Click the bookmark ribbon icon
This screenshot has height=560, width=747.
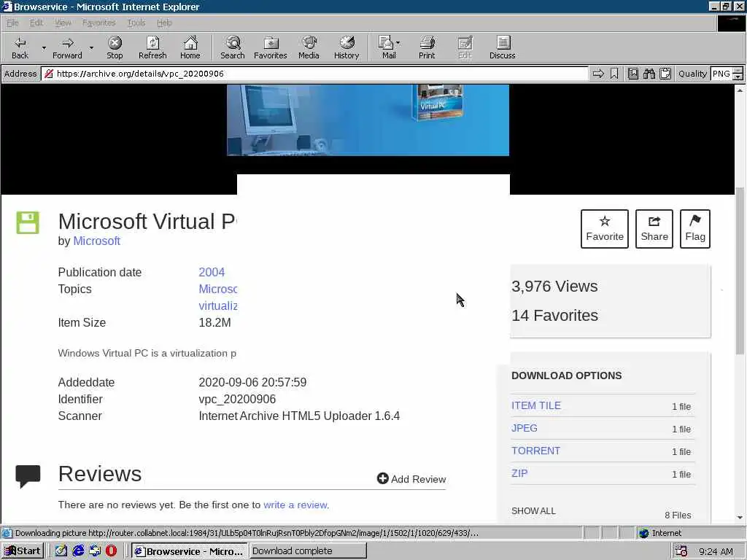614,74
